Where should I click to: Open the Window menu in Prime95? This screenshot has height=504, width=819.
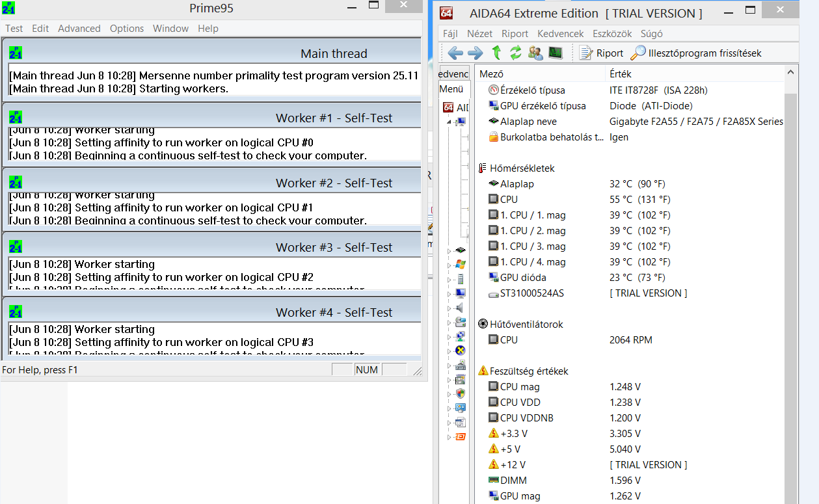pos(171,29)
